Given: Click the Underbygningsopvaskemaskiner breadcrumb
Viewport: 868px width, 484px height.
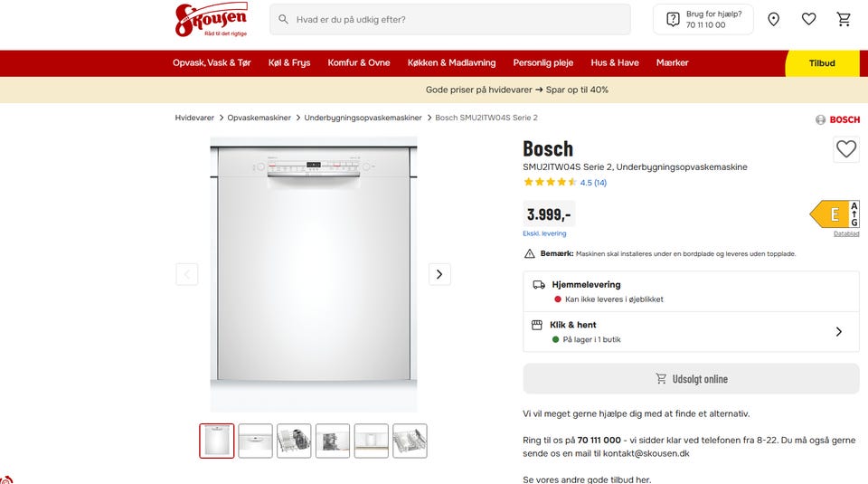Looking at the screenshot, I should [363, 118].
